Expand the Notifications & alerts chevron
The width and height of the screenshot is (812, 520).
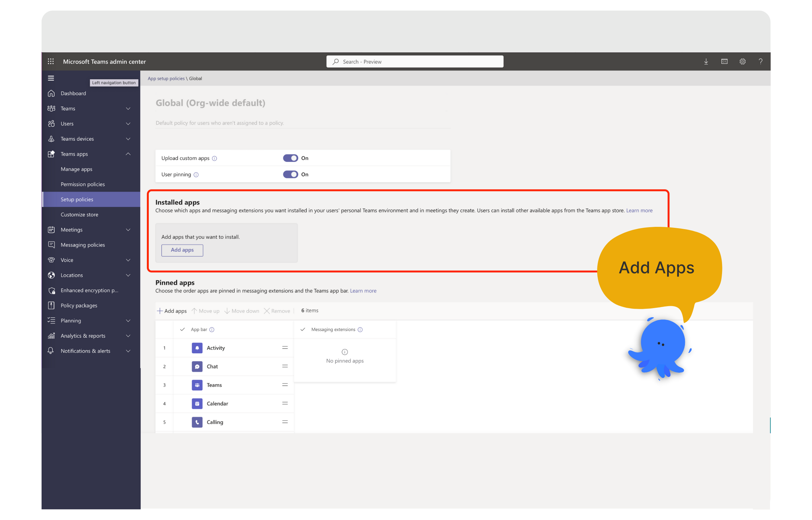tap(128, 351)
